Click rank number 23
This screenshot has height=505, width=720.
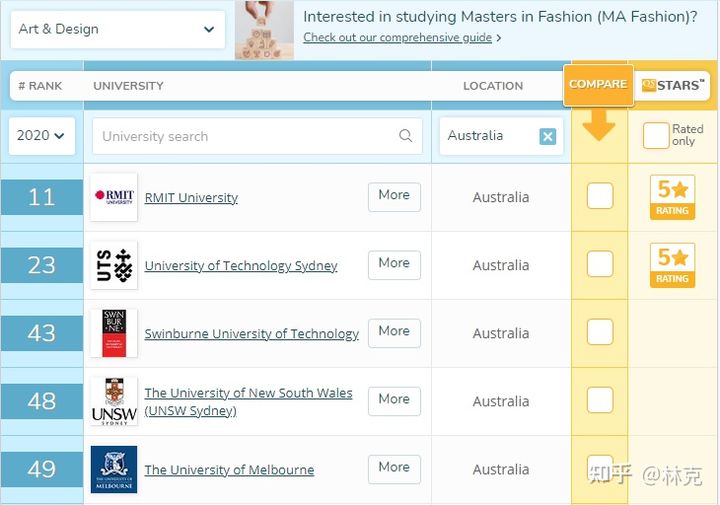(x=42, y=265)
